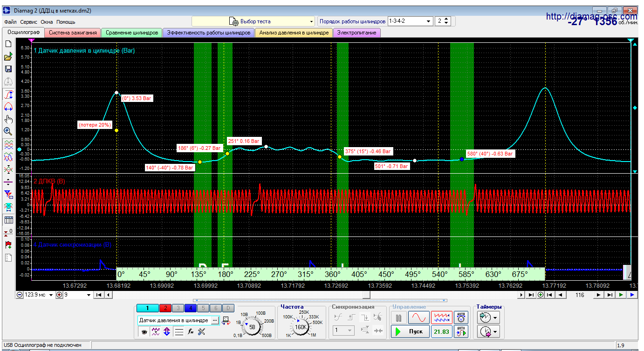Click the filter funnel icon in the sidebar
This screenshot has width=644, height=351.
click(x=8, y=194)
